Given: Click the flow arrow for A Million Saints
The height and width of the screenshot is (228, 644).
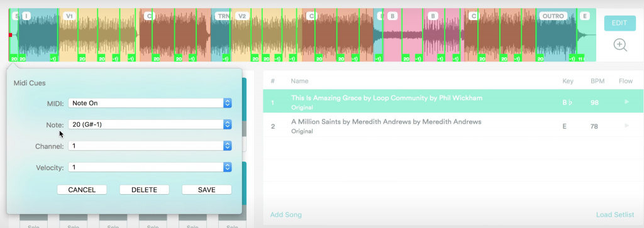Looking at the screenshot, I should [x=627, y=126].
